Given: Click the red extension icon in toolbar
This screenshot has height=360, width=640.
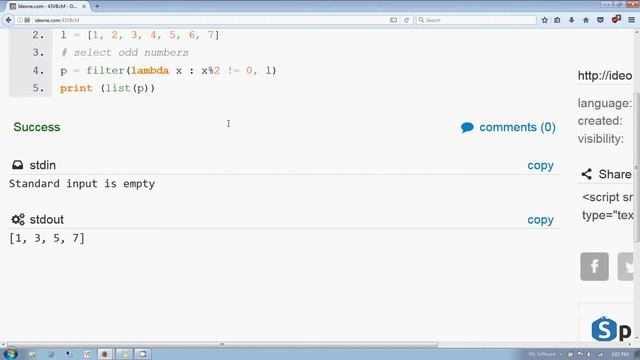Looking at the screenshot, I should [616, 19].
